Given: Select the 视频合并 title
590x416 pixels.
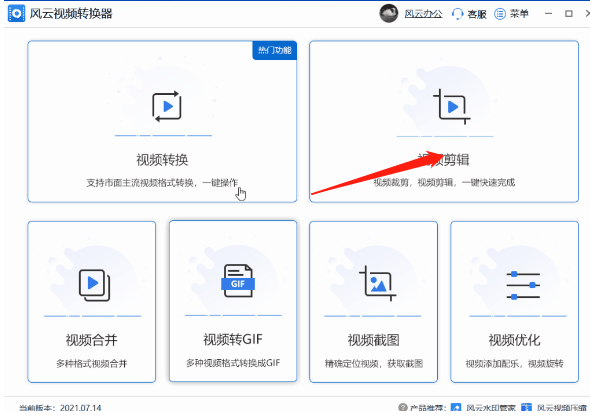Looking at the screenshot, I should [92, 340].
